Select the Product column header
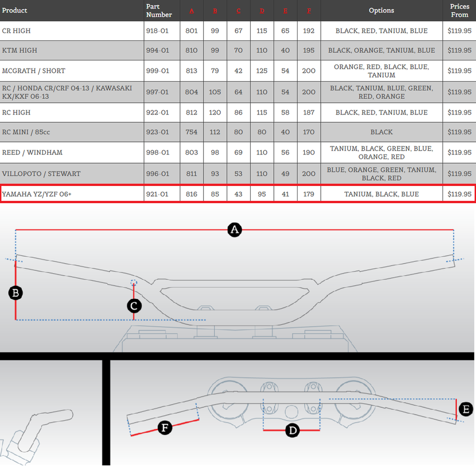 15,10
